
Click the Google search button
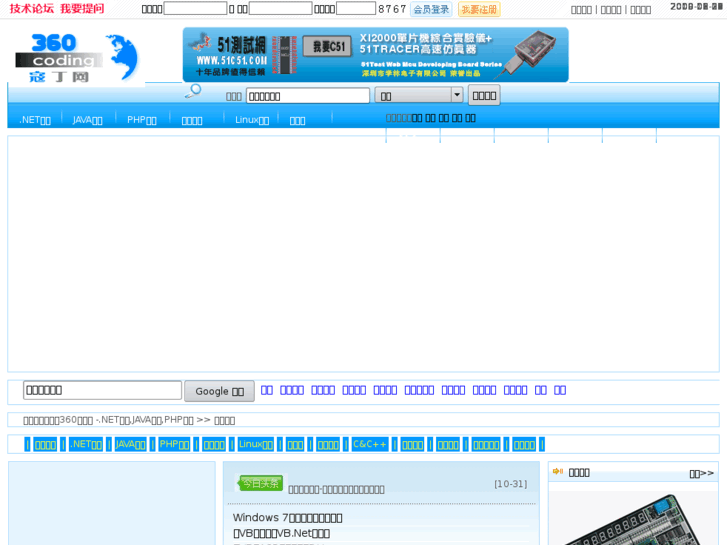pos(219,391)
